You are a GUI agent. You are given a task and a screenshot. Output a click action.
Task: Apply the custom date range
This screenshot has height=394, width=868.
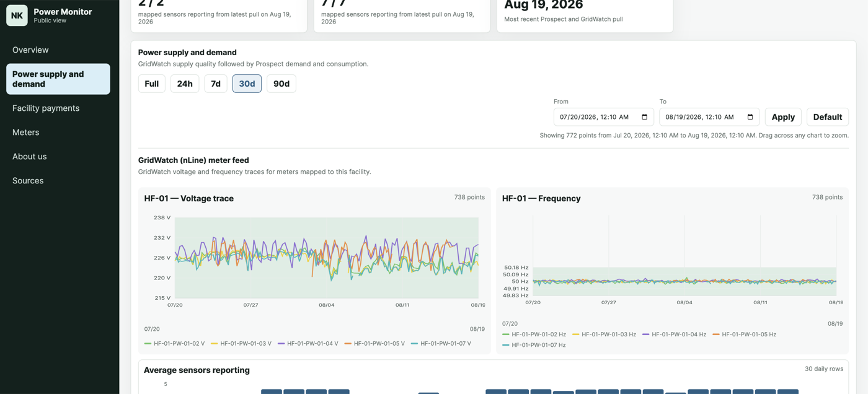[x=783, y=117]
